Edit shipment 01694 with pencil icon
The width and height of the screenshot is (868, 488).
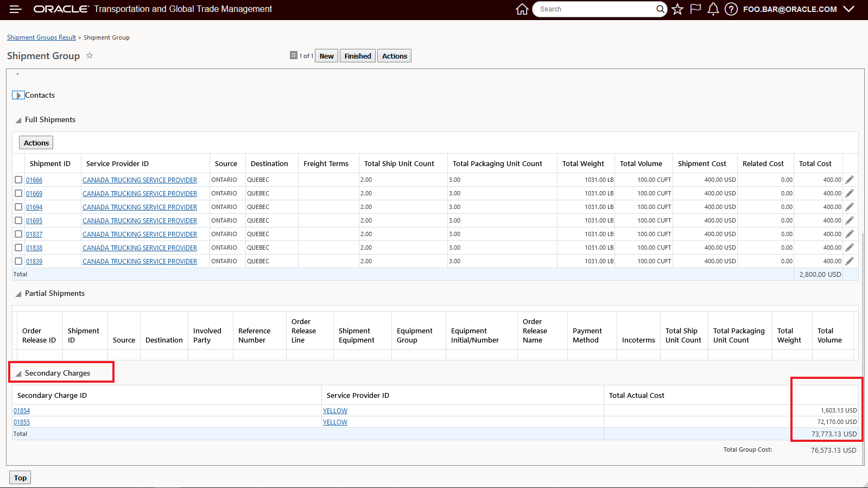tap(850, 207)
